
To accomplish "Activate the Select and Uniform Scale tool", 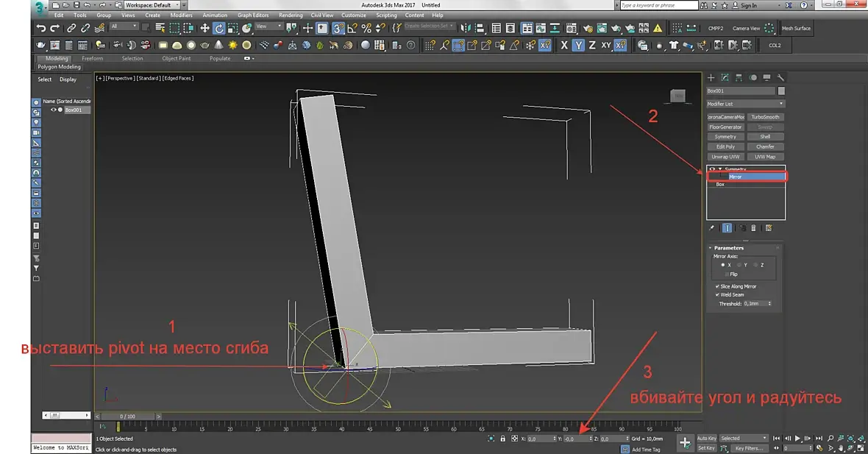I will (233, 28).
